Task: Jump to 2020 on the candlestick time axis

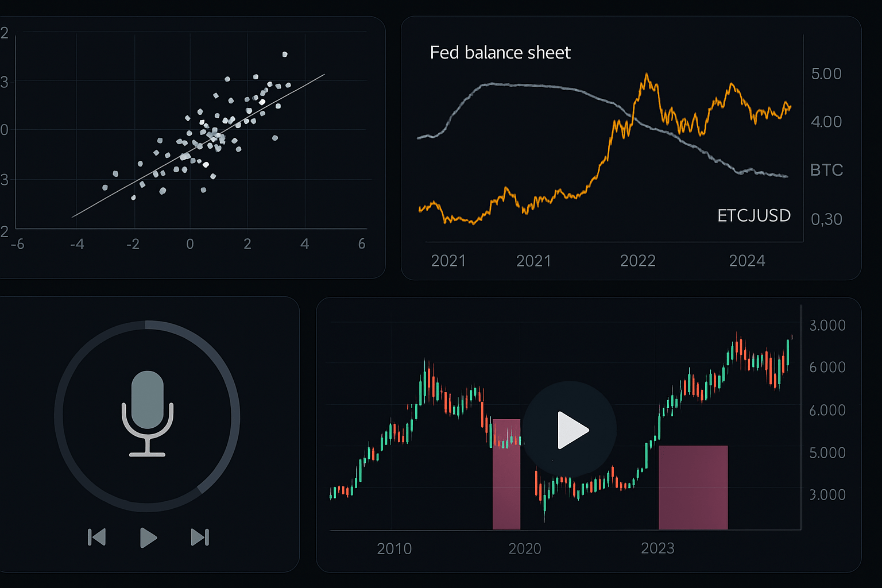Action: tap(524, 549)
